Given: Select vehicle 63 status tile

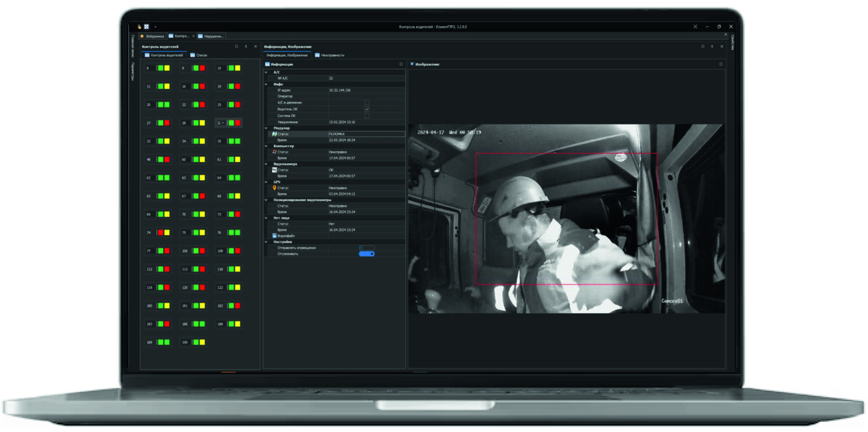Looking at the screenshot, I should click(x=193, y=178).
